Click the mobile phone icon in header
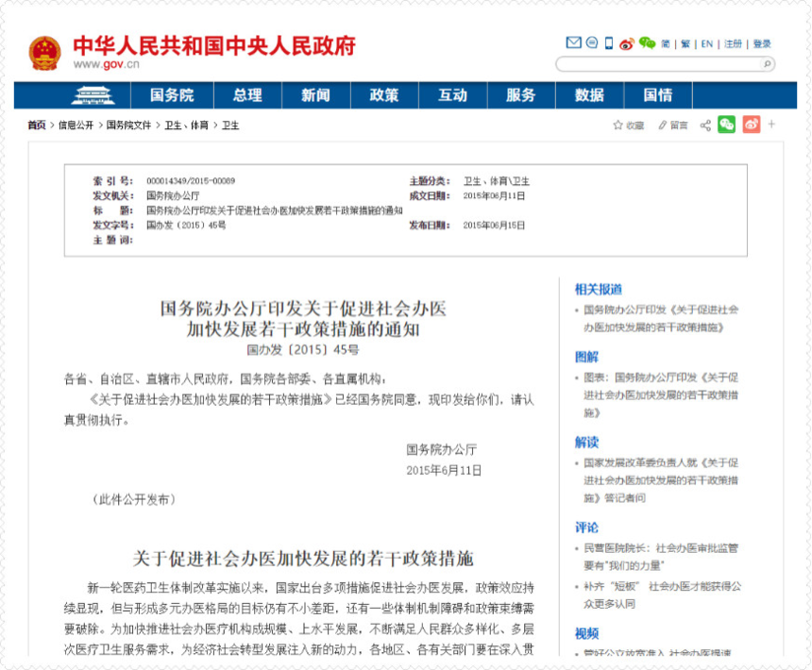 [609, 43]
